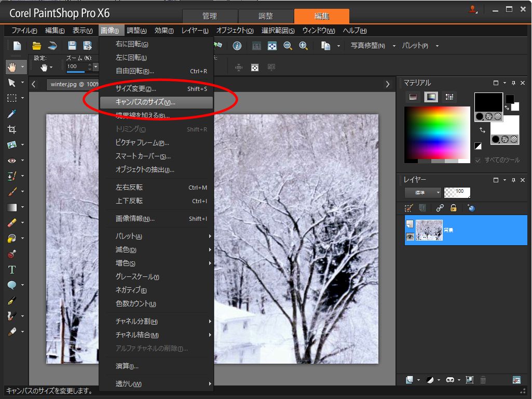Select the Pen tool
532x399 pixels.
tap(12, 301)
